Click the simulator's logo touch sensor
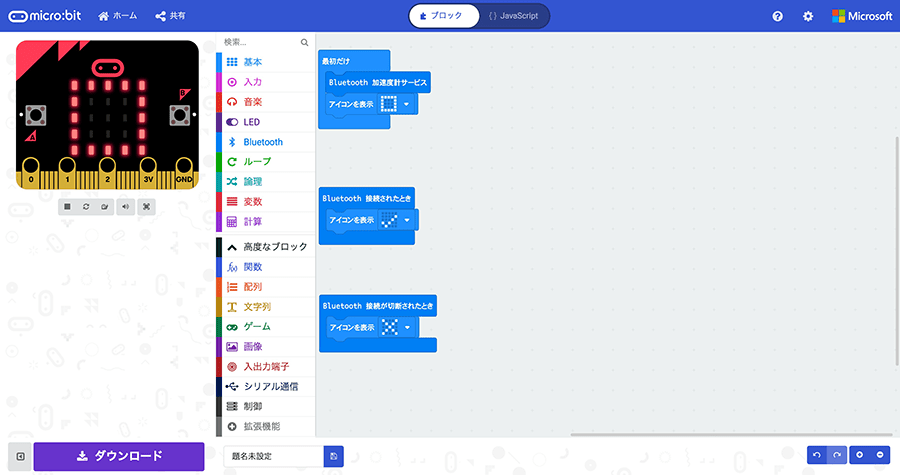The height and width of the screenshot is (475, 900). (x=107, y=68)
